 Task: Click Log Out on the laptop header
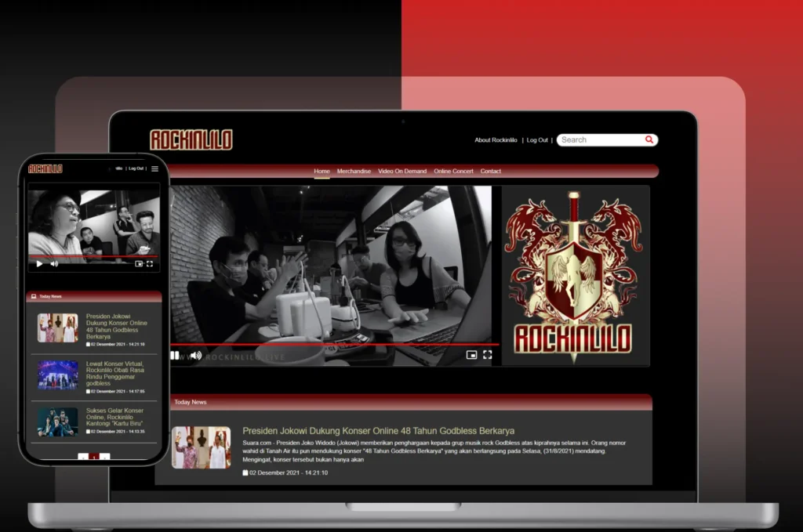[537, 139]
